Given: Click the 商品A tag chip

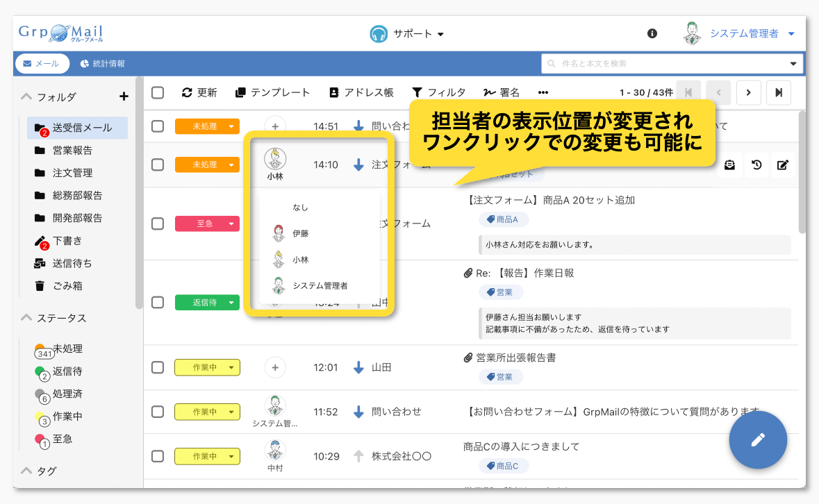Looking at the screenshot, I should click(504, 219).
